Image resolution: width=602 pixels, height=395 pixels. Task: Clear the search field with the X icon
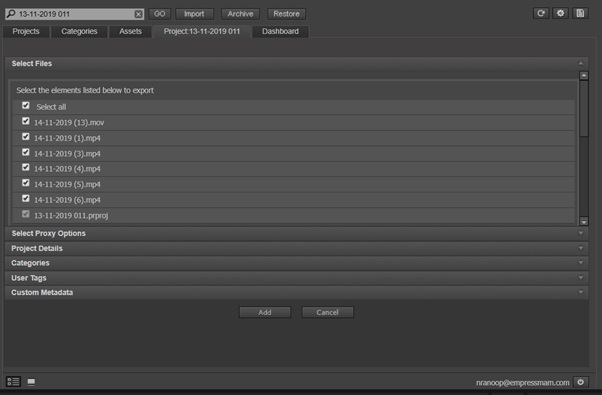pos(138,14)
